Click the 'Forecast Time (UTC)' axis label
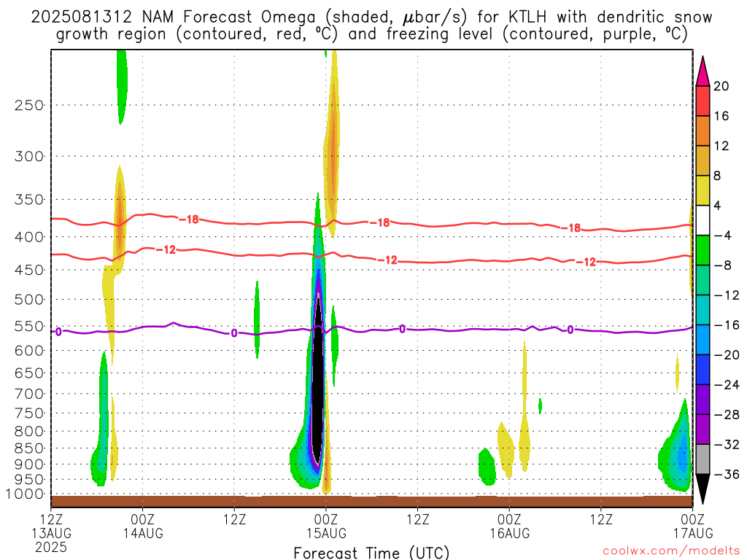 371,553
